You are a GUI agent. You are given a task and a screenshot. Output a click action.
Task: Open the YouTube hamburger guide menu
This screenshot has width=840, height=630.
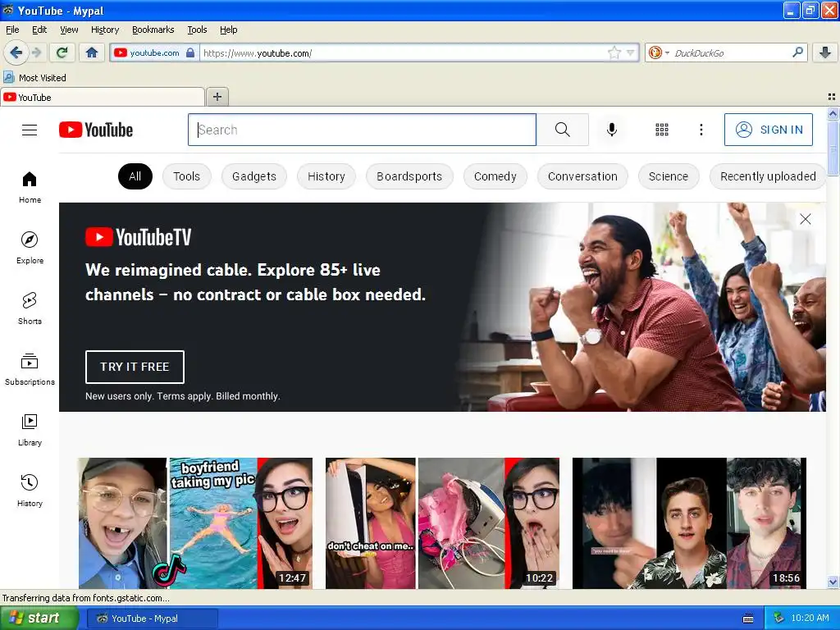coord(30,130)
